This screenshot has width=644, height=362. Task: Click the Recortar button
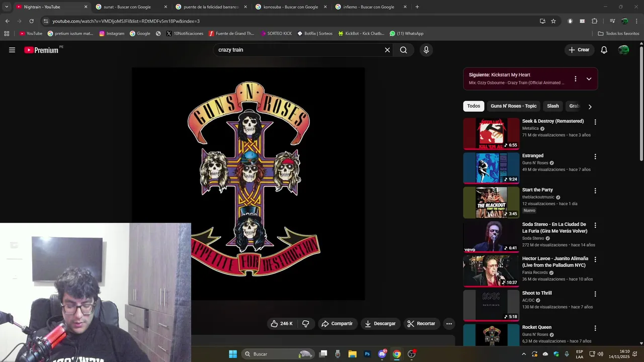(422, 324)
